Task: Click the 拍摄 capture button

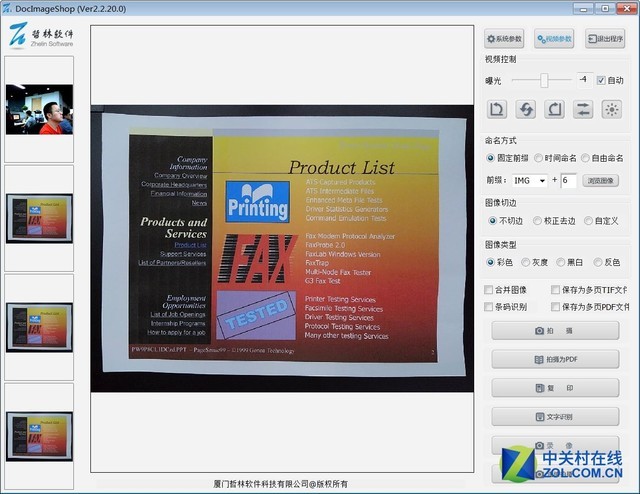Action: 555,331
